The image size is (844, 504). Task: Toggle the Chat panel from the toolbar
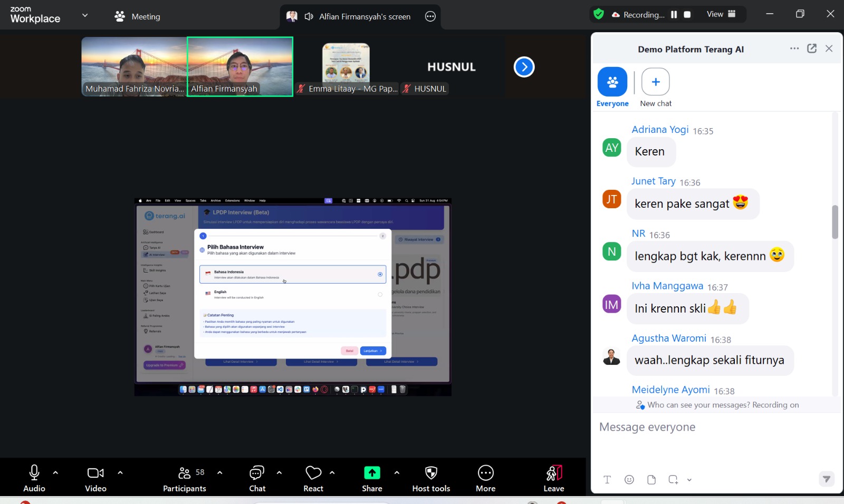click(x=257, y=478)
